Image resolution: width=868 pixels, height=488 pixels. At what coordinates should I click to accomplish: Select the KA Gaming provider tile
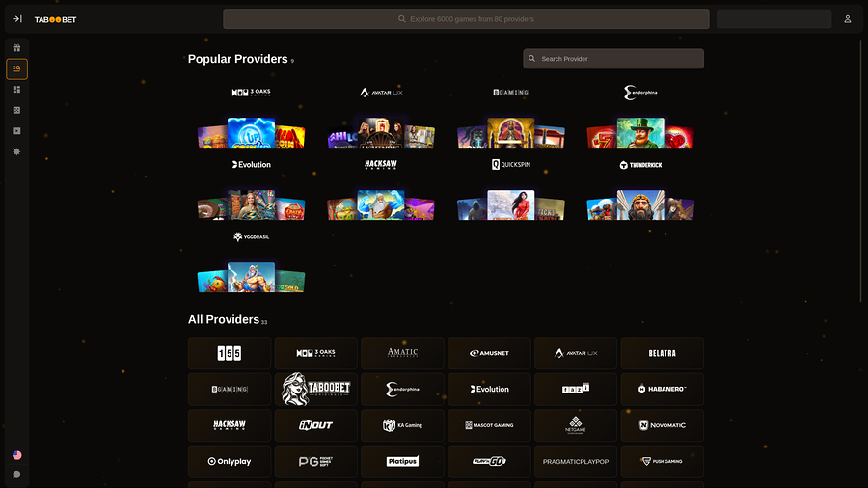(402, 425)
